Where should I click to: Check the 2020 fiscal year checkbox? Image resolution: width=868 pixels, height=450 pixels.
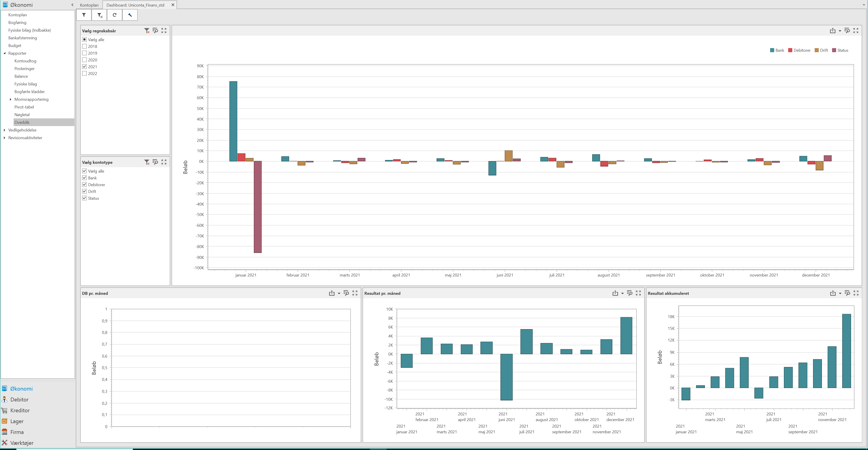(x=85, y=60)
